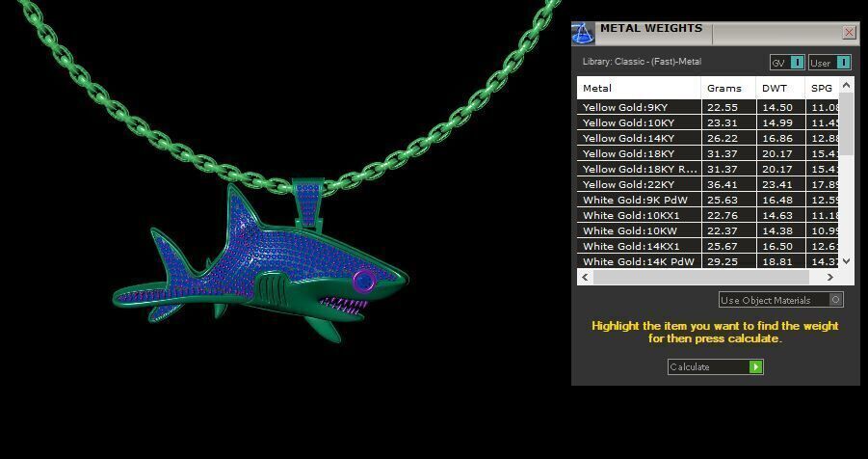The width and height of the screenshot is (868, 459).
Task: Click the vertical scrollbar thumb
Action: pyautogui.click(x=847, y=123)
